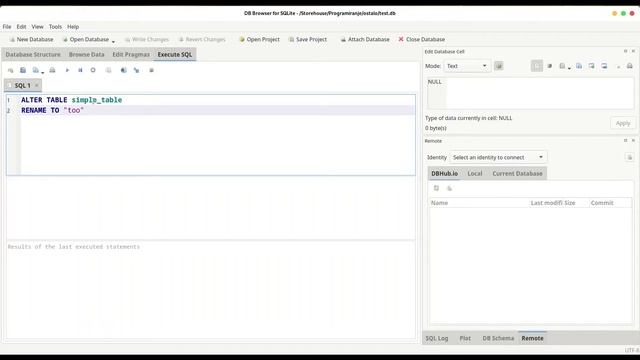This screenshot has height=360, width=640.
Task: Switch to DBHub.io remote tab
Action: pyautogui.click(x=444, y=173)
